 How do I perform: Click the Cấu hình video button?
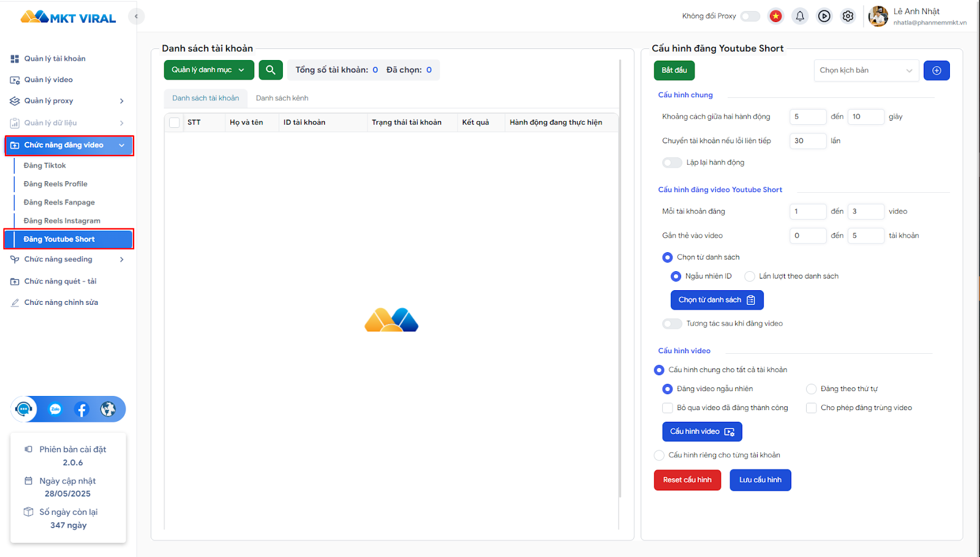702,432
